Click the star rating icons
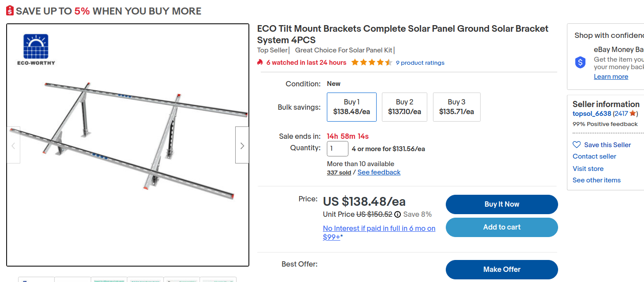 click(371, 63)
